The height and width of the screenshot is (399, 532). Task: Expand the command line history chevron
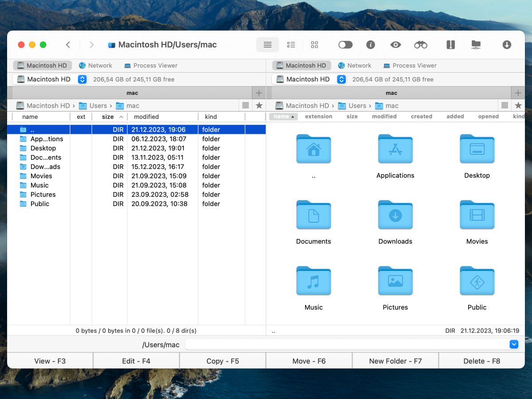pos(513,344)
